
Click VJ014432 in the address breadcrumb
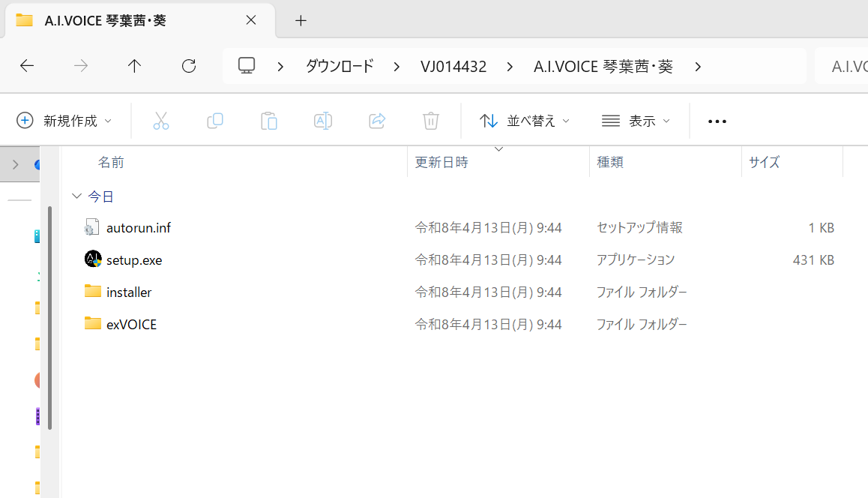(x=453, y=67)
